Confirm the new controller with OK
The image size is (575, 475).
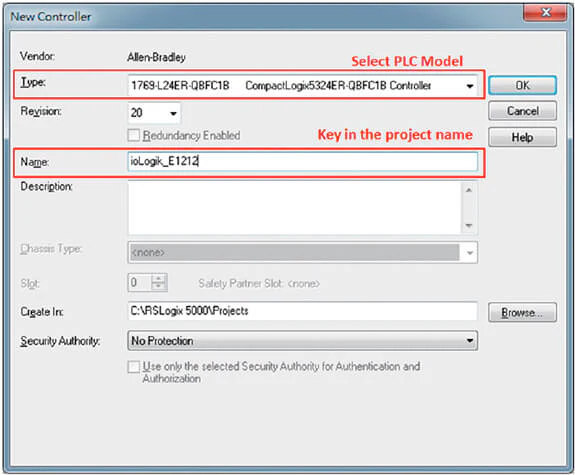tap(522, 85)
